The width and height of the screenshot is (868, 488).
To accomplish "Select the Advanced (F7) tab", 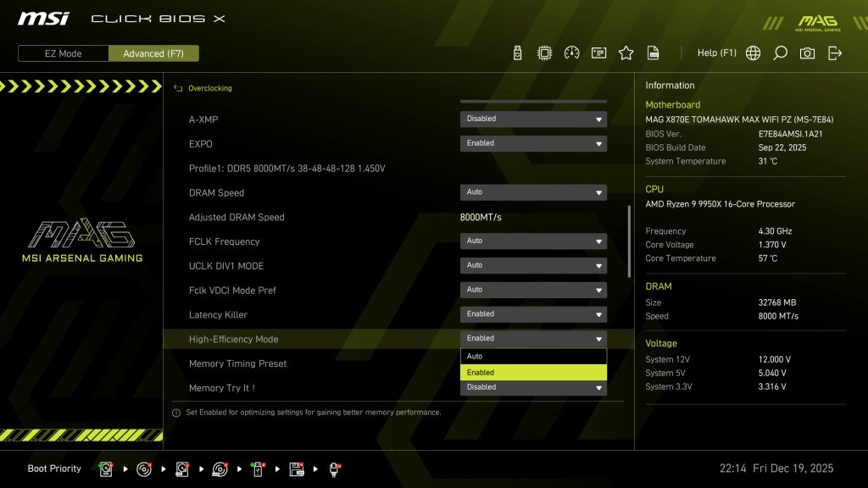I will [153, 53].
